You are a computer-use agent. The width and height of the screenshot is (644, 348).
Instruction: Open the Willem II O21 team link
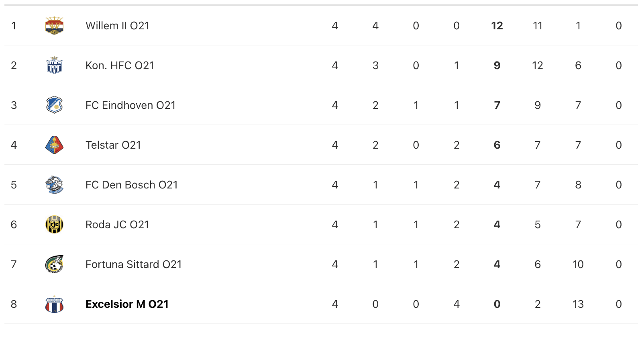[x=117, y=26]
